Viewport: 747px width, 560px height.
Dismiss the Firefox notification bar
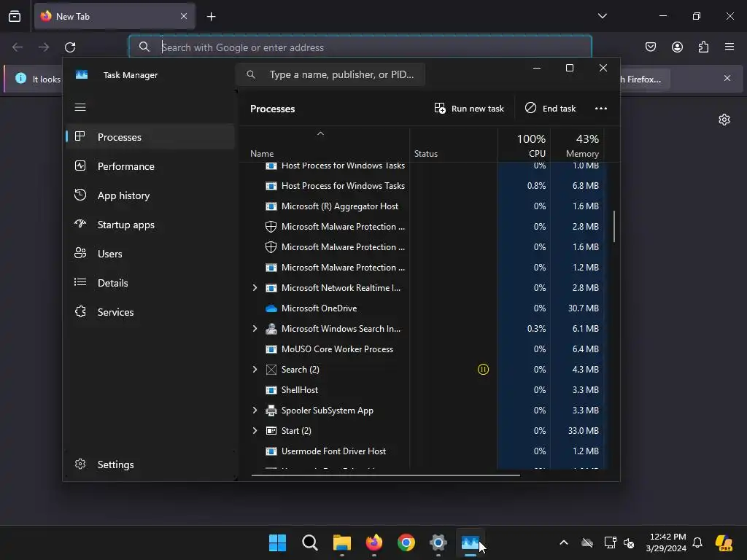[x=727, y=78]
